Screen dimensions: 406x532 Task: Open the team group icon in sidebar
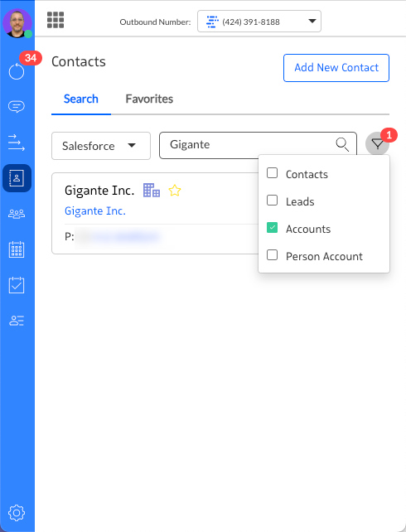(17, 214)
